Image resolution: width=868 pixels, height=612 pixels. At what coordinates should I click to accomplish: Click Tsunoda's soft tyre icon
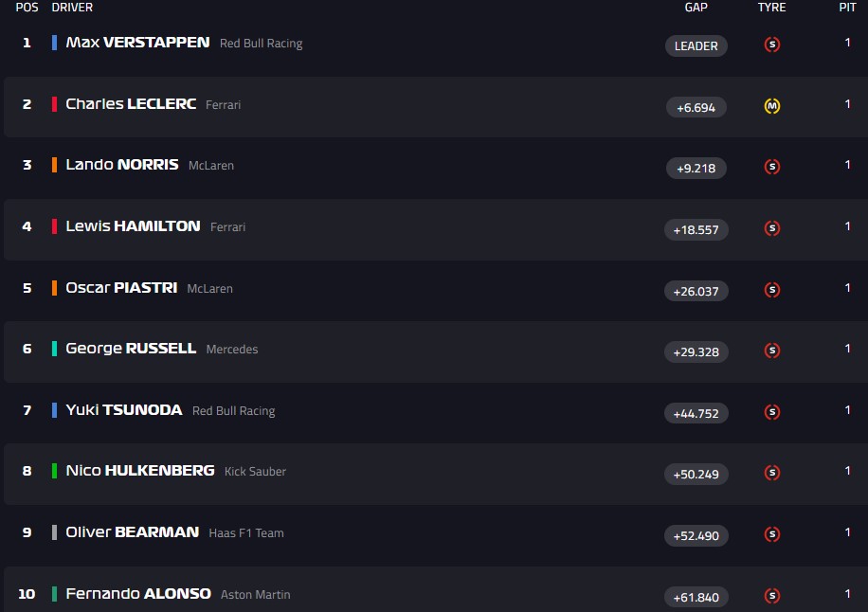pos(771,412)
